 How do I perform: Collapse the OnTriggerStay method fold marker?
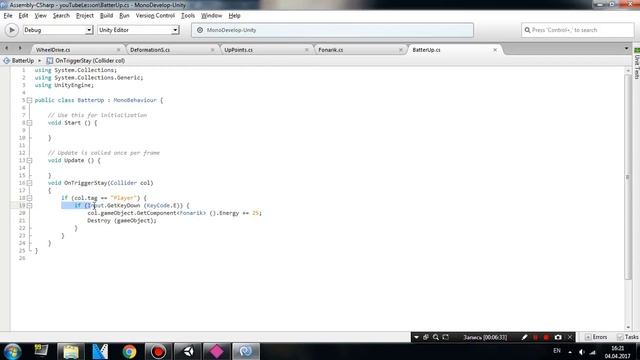(x=29, y=183)
